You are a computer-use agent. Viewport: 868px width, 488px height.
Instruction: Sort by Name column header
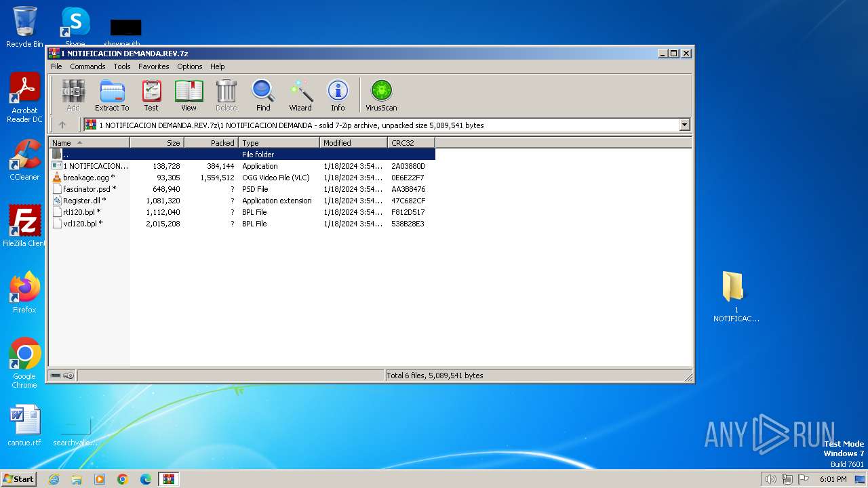tap(89, 143)
